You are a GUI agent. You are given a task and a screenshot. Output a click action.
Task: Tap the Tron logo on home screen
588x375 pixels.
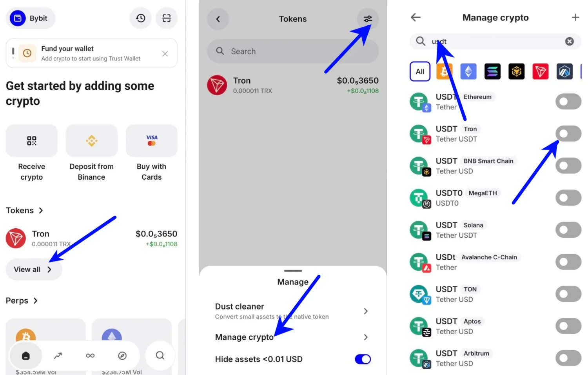[x=16, y=238]
